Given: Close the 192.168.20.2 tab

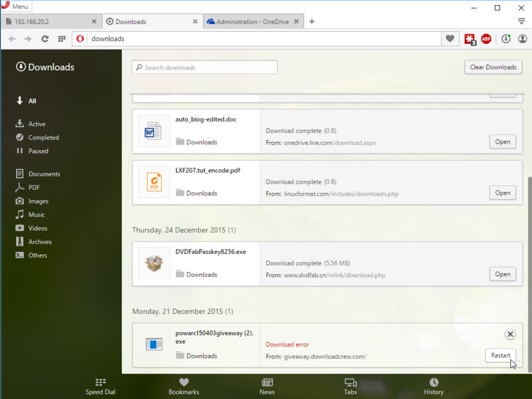Looking at the screenshot, I should 94,21.
